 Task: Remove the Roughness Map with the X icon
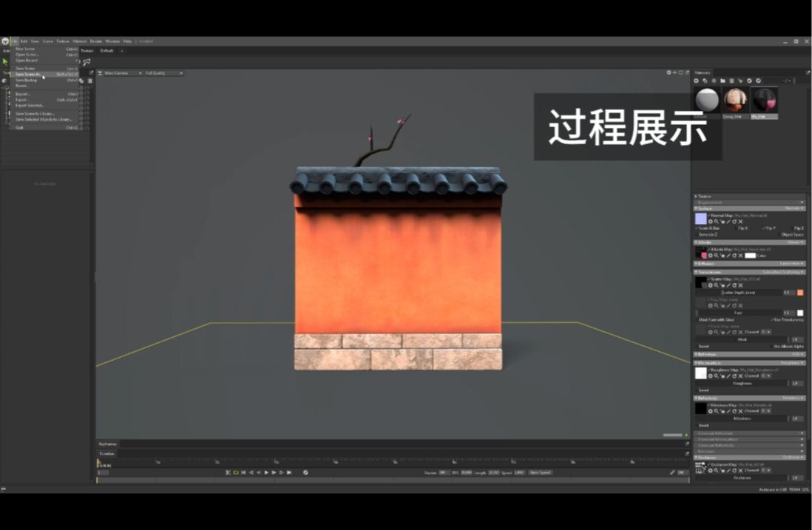(x=740, y=375)
